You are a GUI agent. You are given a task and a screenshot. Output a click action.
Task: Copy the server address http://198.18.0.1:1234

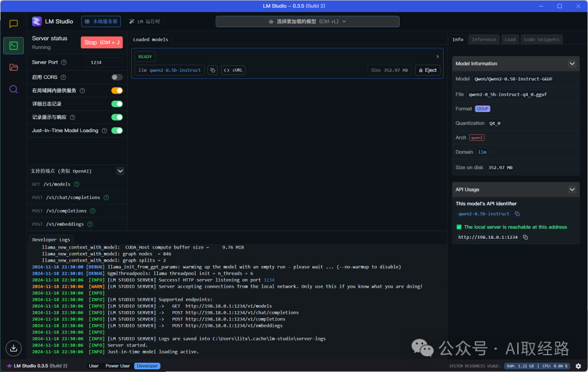click(525, 237)
